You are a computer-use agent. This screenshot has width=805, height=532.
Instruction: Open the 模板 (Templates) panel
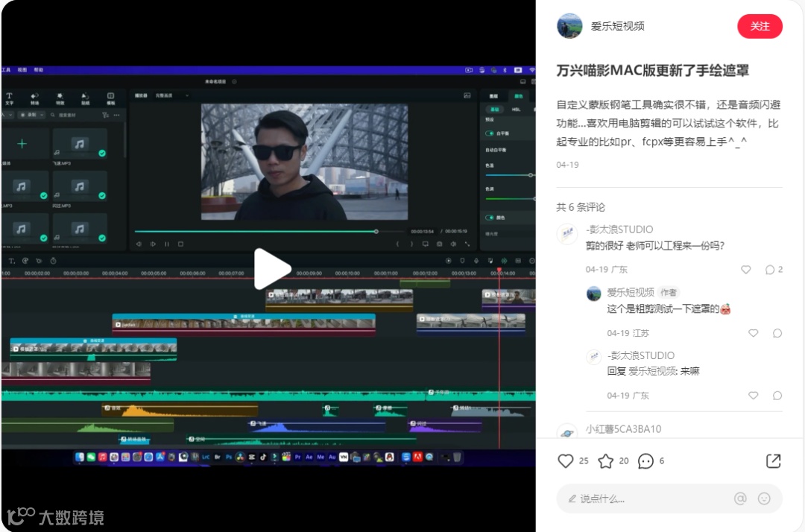[x=110, y=98]
